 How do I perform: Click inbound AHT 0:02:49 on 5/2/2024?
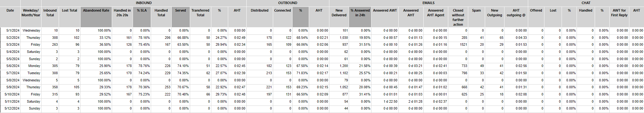coord(237,38)
